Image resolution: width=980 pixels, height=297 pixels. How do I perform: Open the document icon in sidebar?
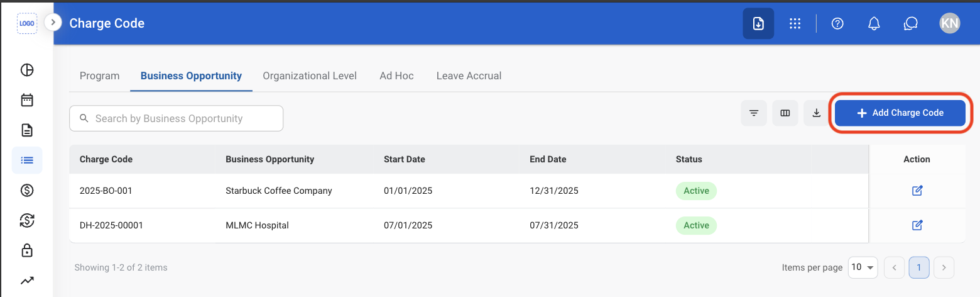pos(27,130)
